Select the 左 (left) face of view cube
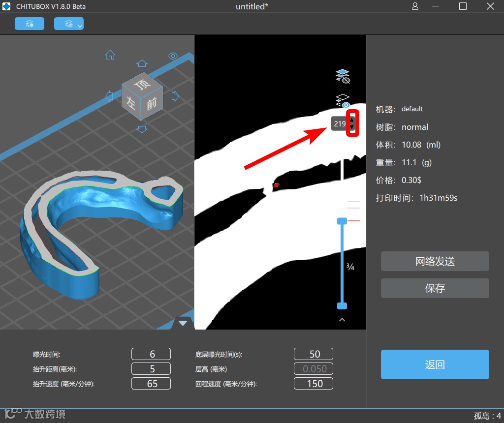This screenshot has height=423, width=504. (x=131, y=103)
